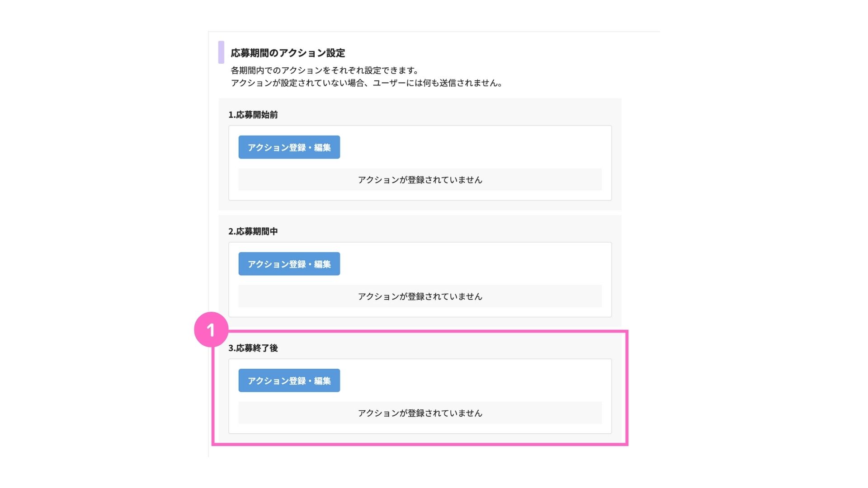Click the pink numbered 1 badge
This screenshot has width=868, height=488.
pyautogui.click(x=211, y=329)
